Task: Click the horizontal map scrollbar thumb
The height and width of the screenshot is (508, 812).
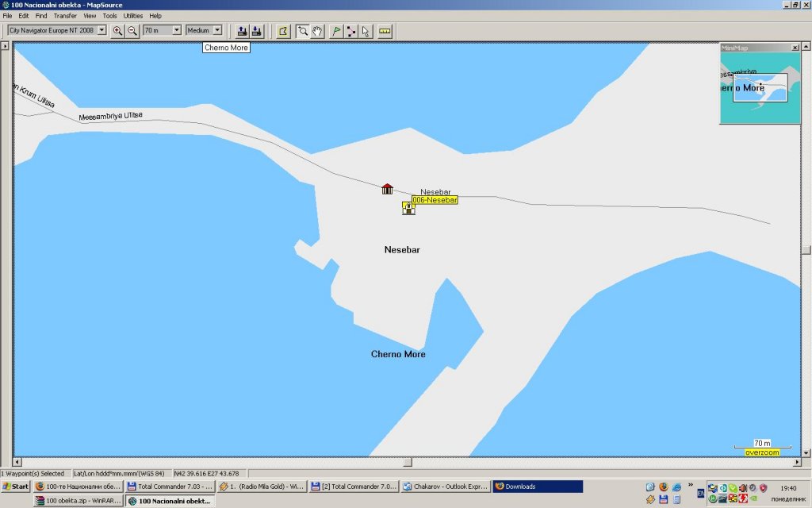Action: (x=406, y=462)
